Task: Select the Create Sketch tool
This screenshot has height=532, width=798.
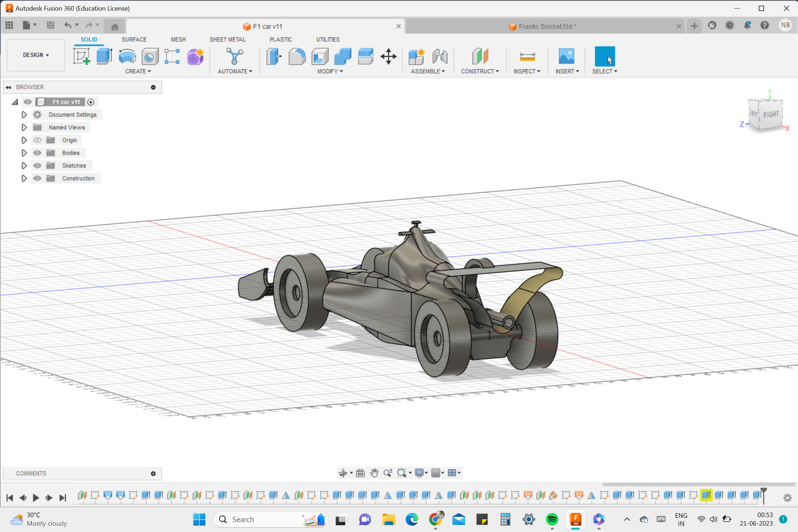Action: (x=82, y=56)
